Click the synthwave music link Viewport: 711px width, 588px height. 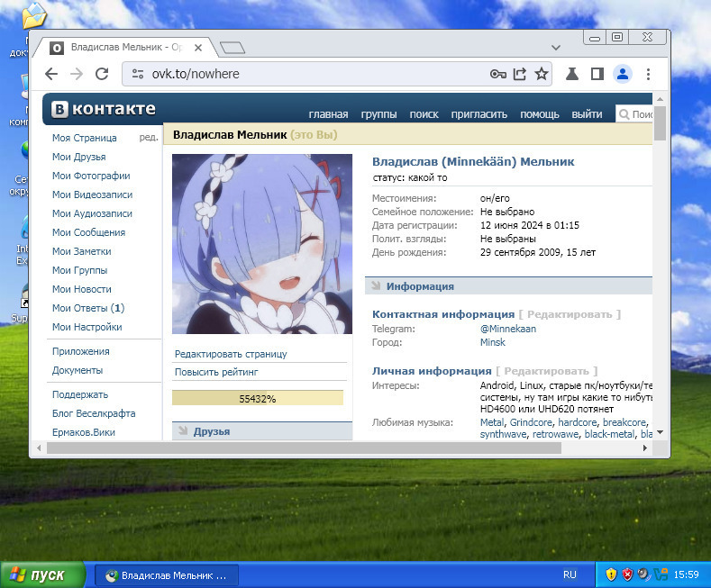pos(503,434)
